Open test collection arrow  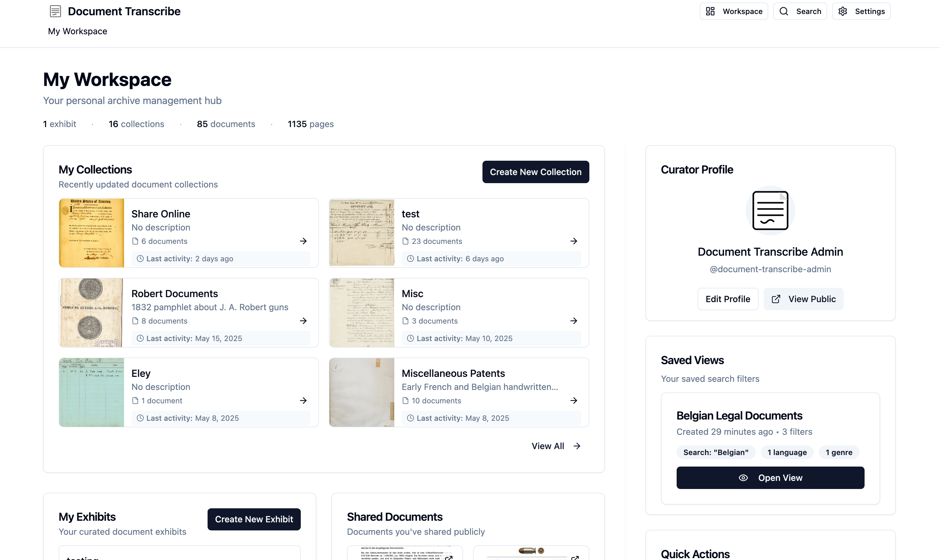573,241
